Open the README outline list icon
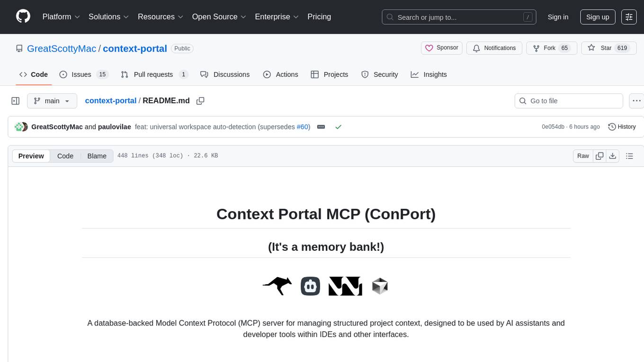Screen dimensions: 644x362 [629, 156]
